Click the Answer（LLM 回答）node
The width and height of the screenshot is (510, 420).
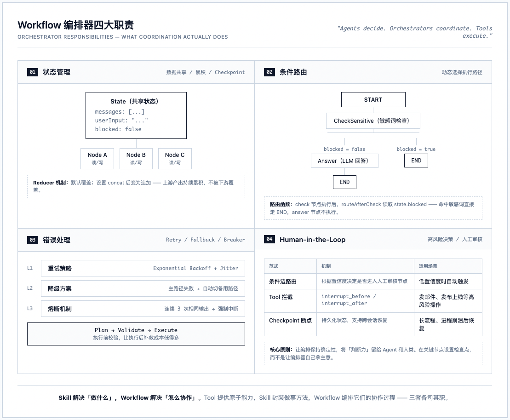click(x=344, y=161)
